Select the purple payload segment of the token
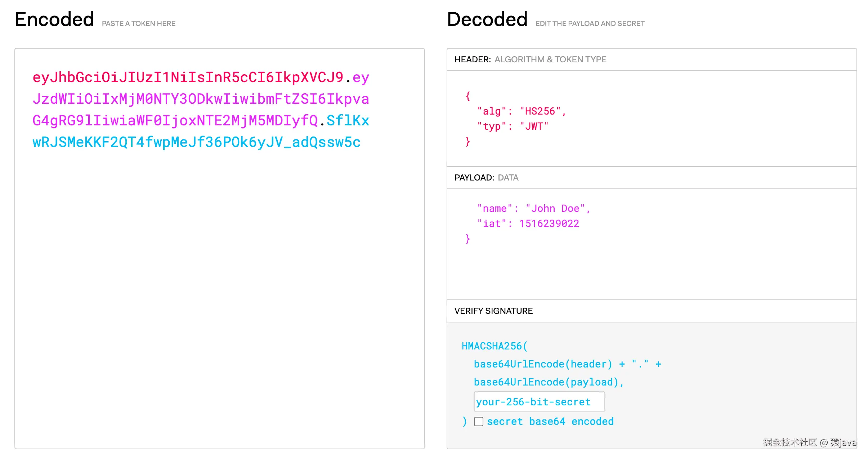Image resolution: width=868 pixels, height=459 pixels. click(x=198, y=99)
